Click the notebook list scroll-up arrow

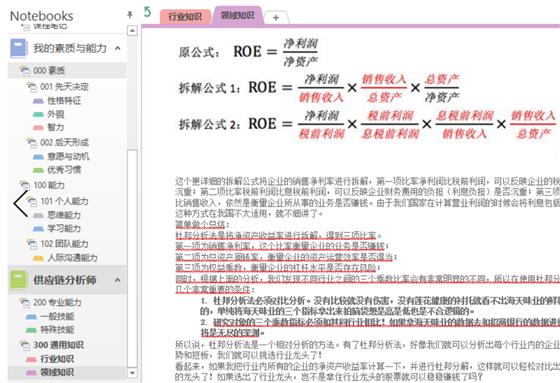click(x=132, y=31)
